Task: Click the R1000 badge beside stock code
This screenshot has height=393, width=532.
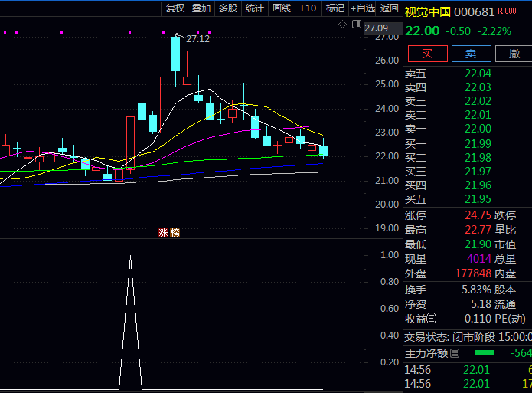Action: coord(506,11)
